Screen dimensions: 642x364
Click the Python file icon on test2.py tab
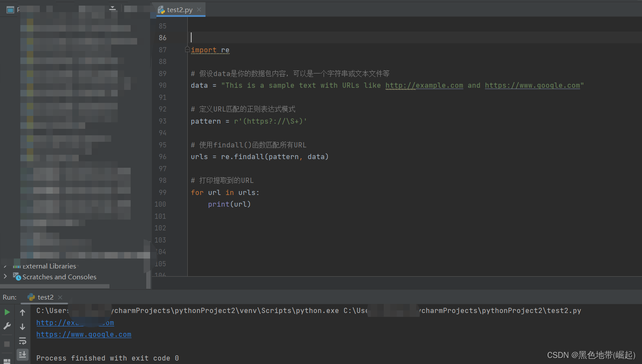161,10
